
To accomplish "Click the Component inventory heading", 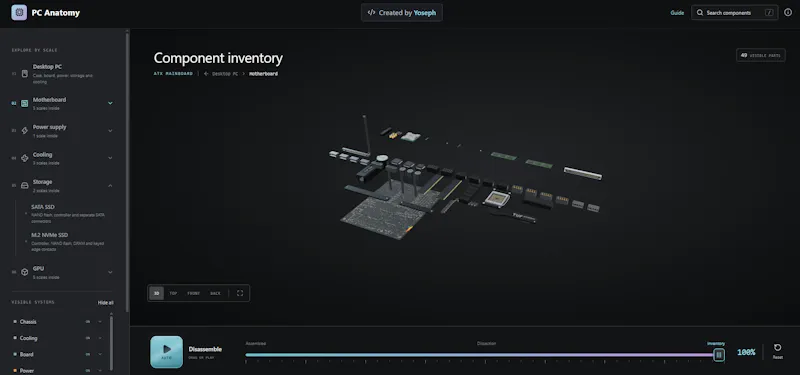I will tap(218, 58).
